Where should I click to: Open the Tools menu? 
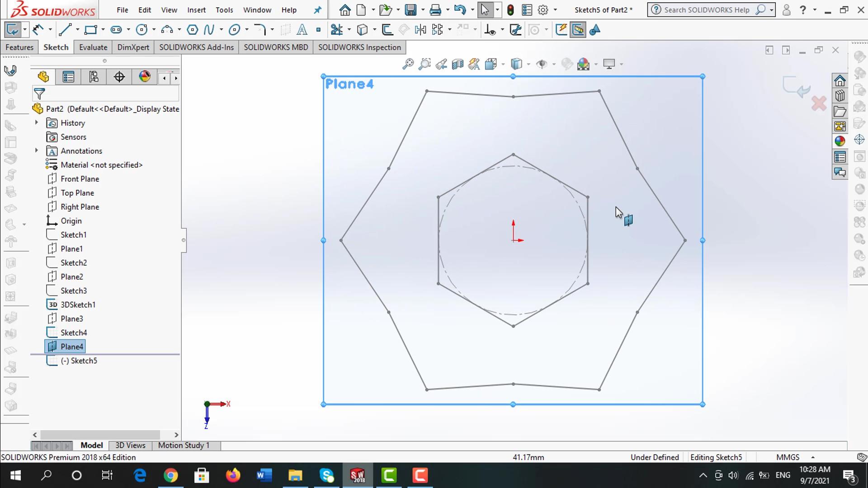coord(224,10)
